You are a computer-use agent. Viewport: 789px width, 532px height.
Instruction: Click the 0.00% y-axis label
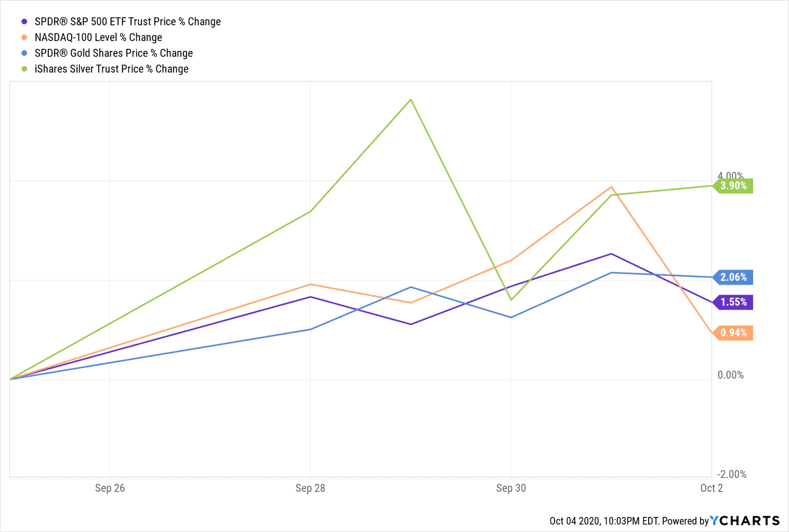(730, 375)
